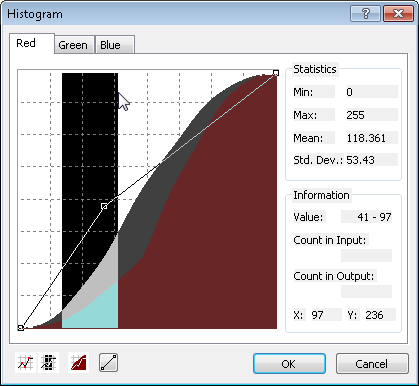Click the Mean value 118.361
This screenshot has width=419, height=386.
372,138
